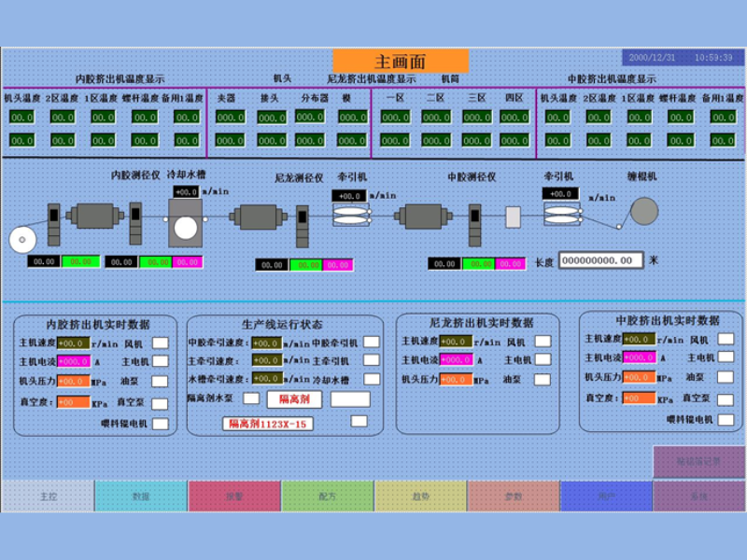
Task: Toggle 风机 indicator in 中胶挤出机实时数据 panel
Action: pos(726,339)
